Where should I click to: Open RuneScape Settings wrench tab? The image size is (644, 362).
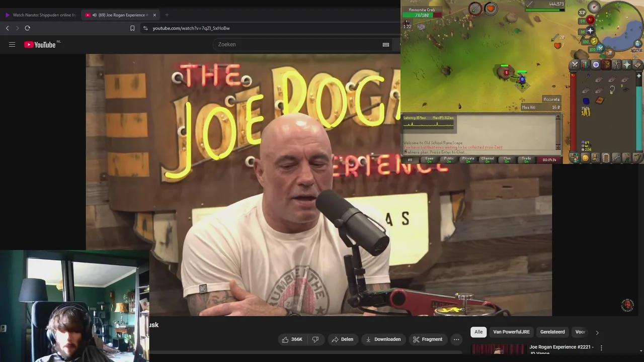616,158
